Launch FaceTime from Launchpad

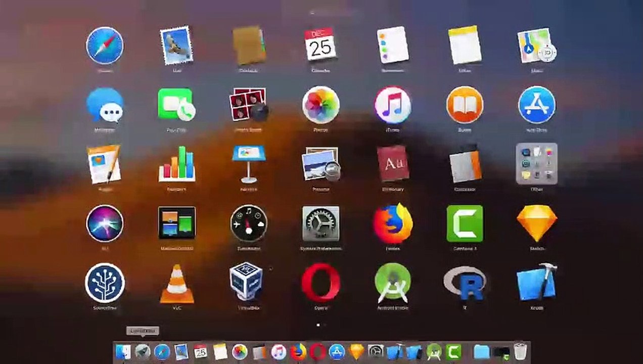[176, 105]
